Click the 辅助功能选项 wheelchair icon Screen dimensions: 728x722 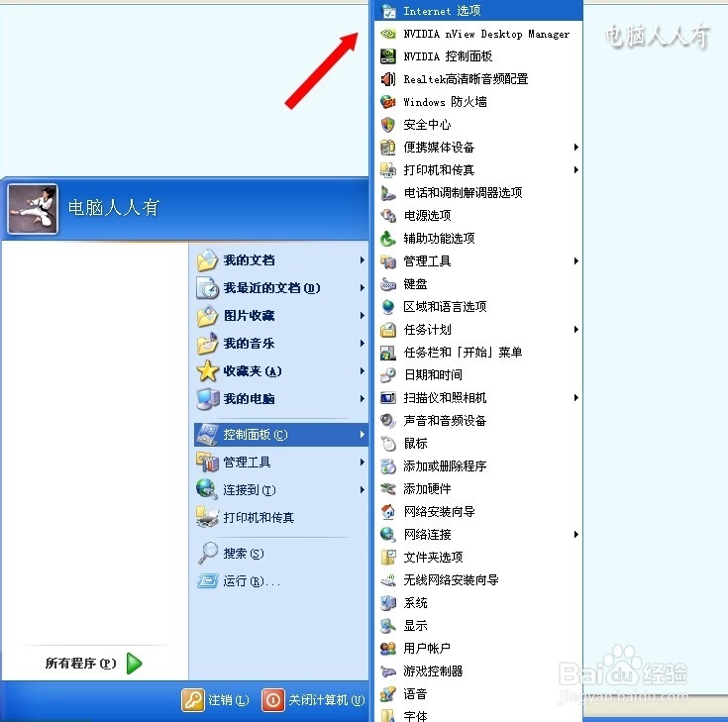387,238
